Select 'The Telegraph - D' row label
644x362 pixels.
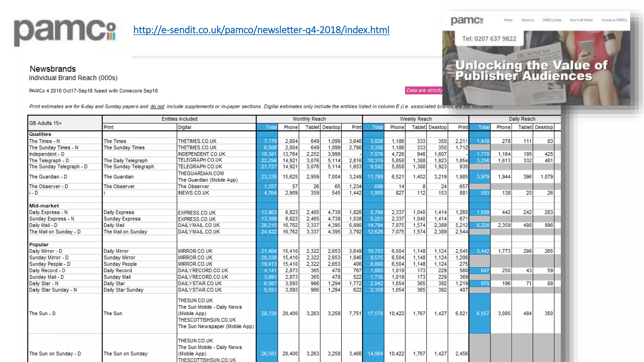(49, 161)
